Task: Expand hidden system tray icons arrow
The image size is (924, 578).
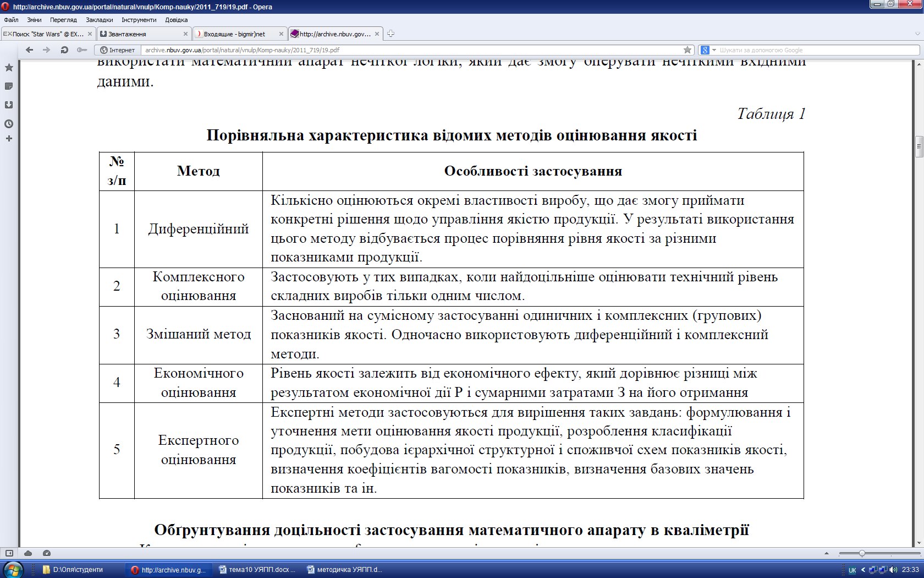Action: (x=863, y=570)
